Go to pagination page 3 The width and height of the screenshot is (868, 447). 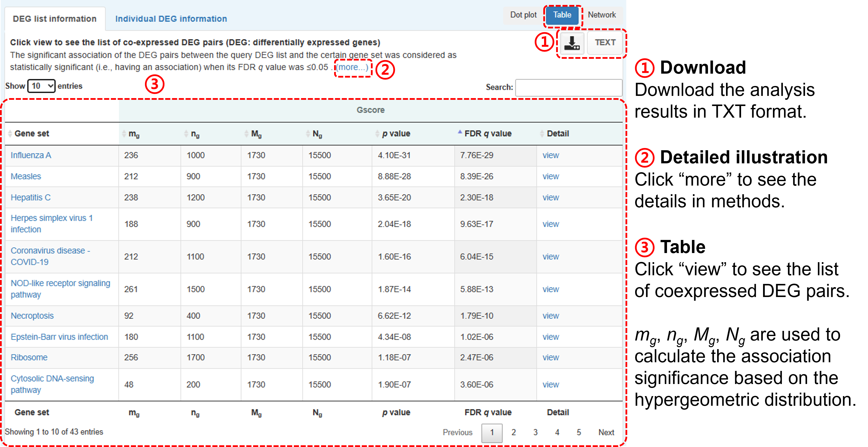click(x=535, y=432)
